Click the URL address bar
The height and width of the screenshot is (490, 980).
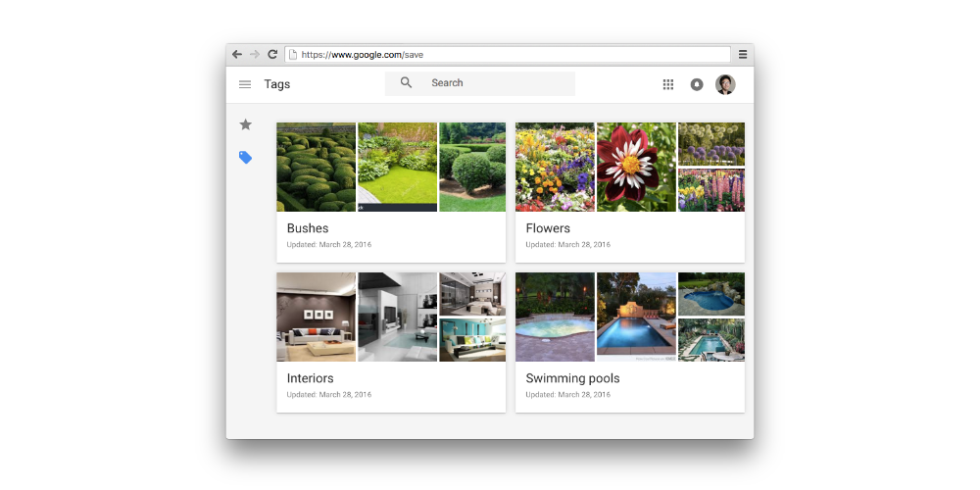tap(510, 55)
